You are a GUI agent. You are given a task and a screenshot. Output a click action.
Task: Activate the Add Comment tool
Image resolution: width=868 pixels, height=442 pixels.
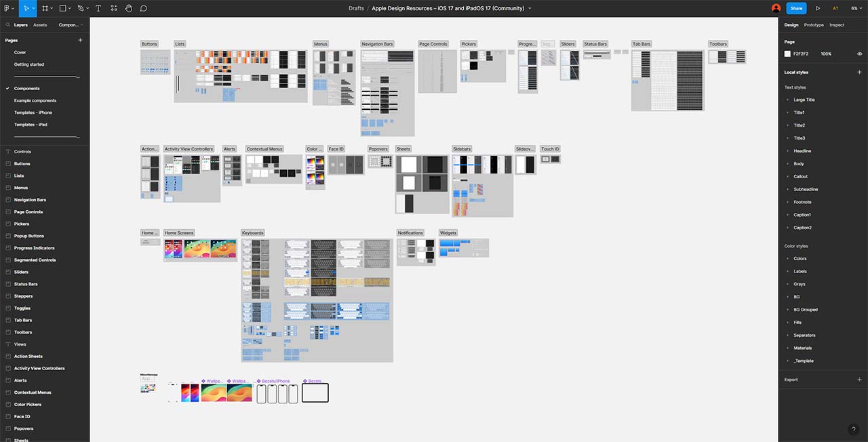coord(144,8)
